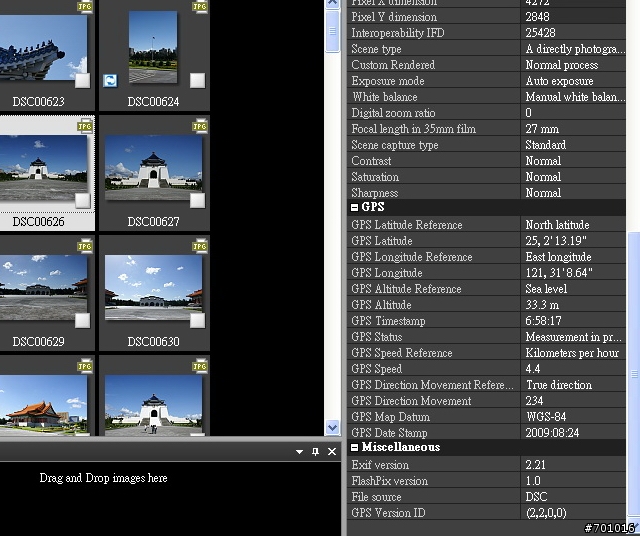Select the GPS Altitude row

click(x=486, y=305)
